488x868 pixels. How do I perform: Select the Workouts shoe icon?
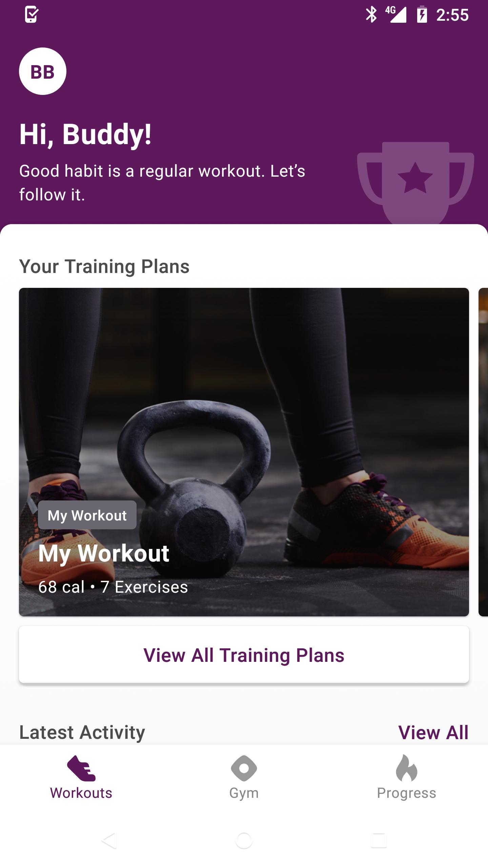coord(81,768)
